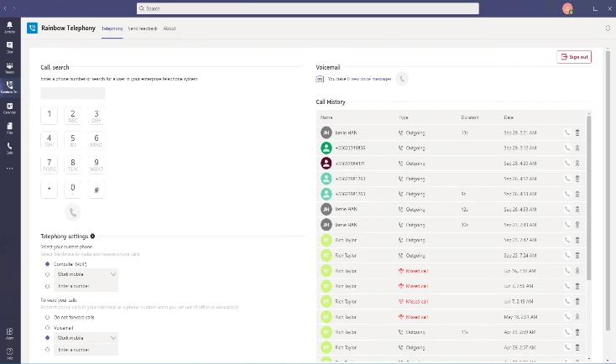Click the Call History scrollbar thumb
The image size is (616, 364).
[588, 197]
